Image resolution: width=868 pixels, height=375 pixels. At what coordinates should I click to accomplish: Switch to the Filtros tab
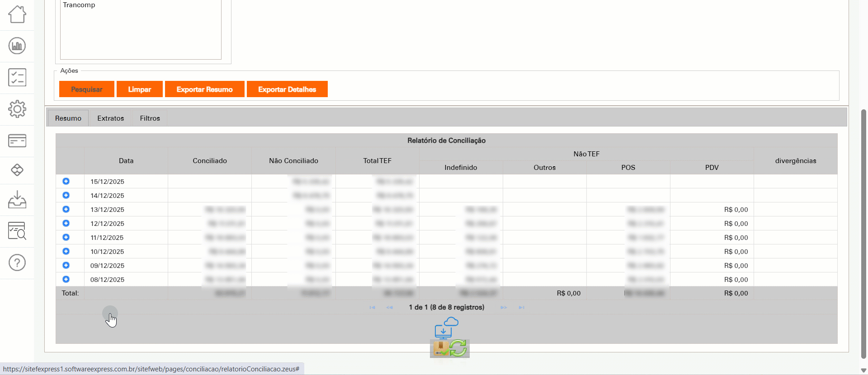tap(150, 118)
